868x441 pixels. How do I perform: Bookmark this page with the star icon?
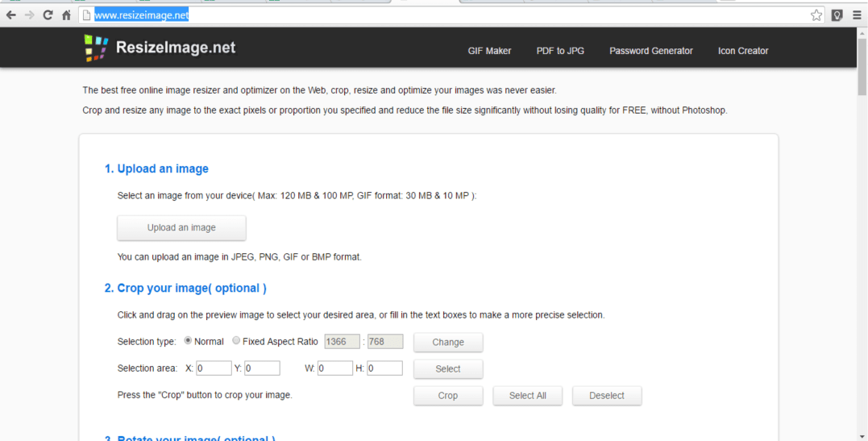(x=816, y=15)
